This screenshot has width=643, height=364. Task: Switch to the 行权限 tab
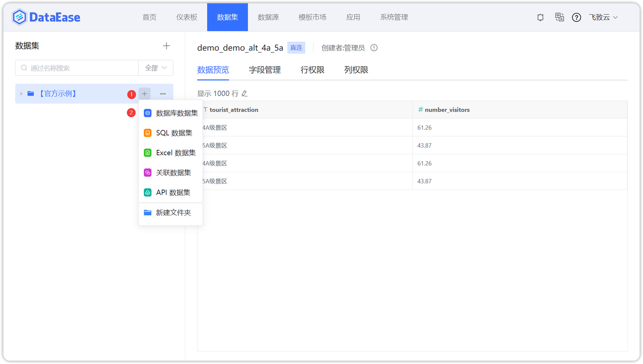click(313, 70)
